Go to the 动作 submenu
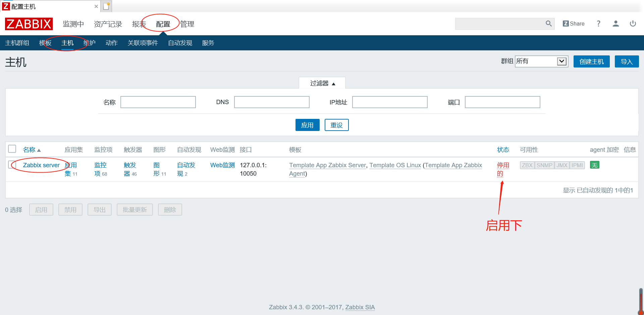Viewport: 644px width, 315px height. [x=111, y=43]
